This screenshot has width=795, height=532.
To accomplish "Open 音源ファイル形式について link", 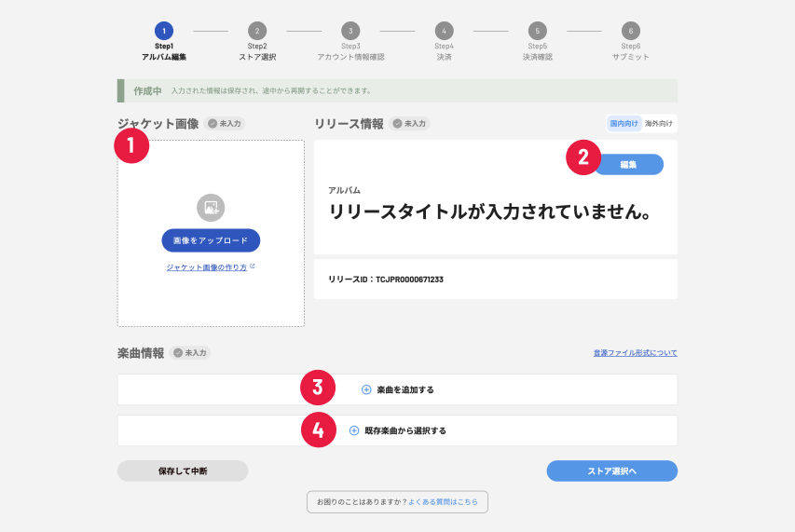I will pyautogui.click(x=636, y=352).
